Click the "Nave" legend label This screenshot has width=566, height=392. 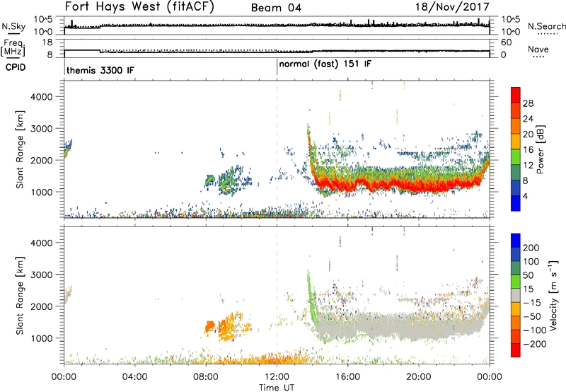coord(538,50)
